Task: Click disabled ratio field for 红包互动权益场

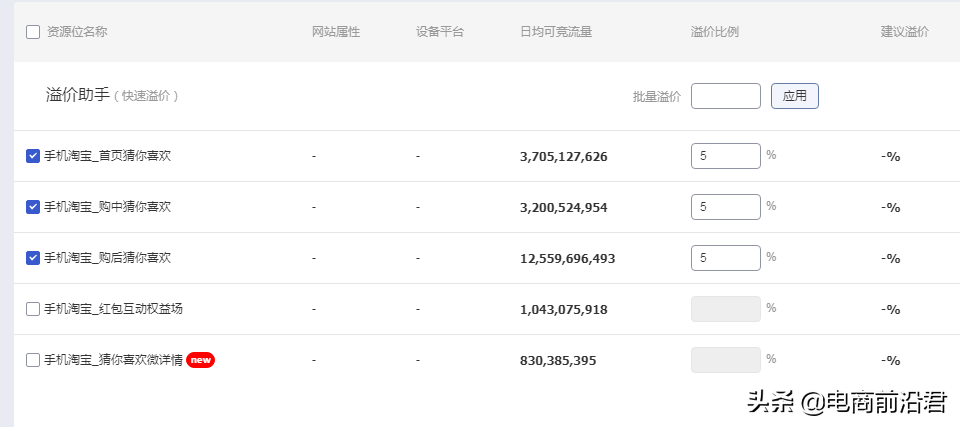Action: [x=726, y=309]
